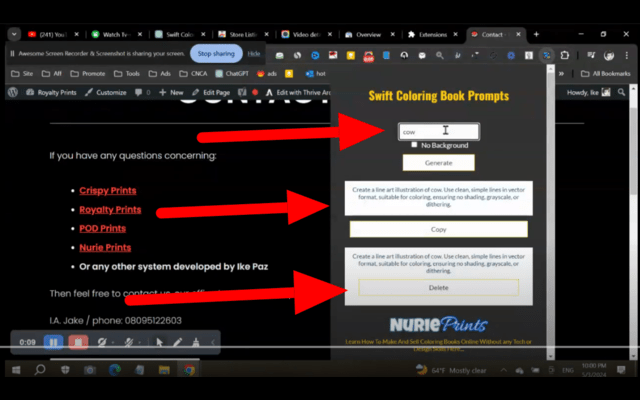640x400 pixels.
Task: Open a new browser tab
Action: 536,35
